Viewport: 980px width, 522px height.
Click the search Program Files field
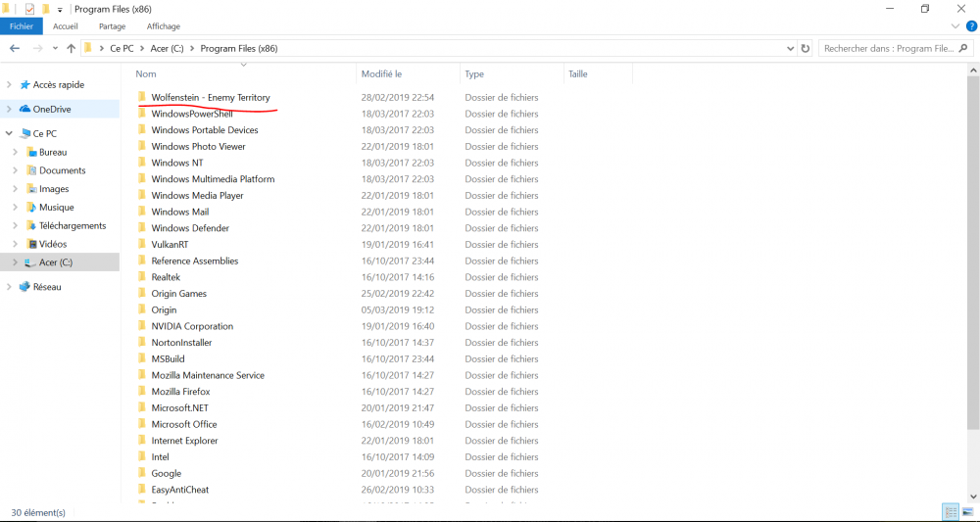coord(896,48)
